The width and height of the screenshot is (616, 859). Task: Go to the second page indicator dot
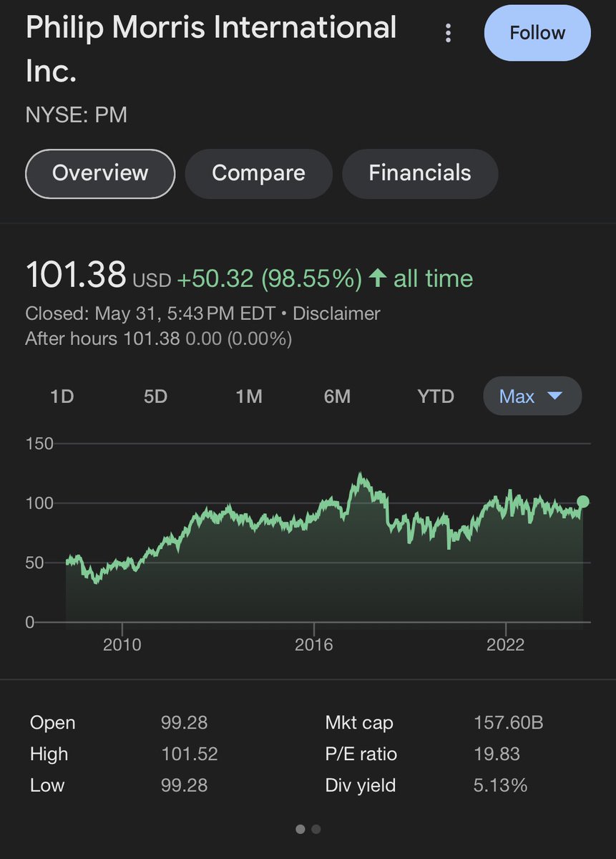[x=316, y=829]
